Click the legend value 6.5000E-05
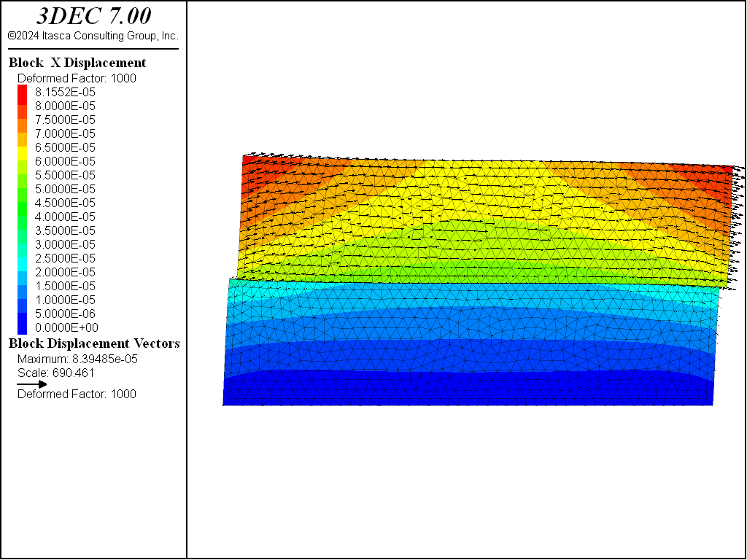This screenshot has width=747, height=560. [x=65, y=147]
